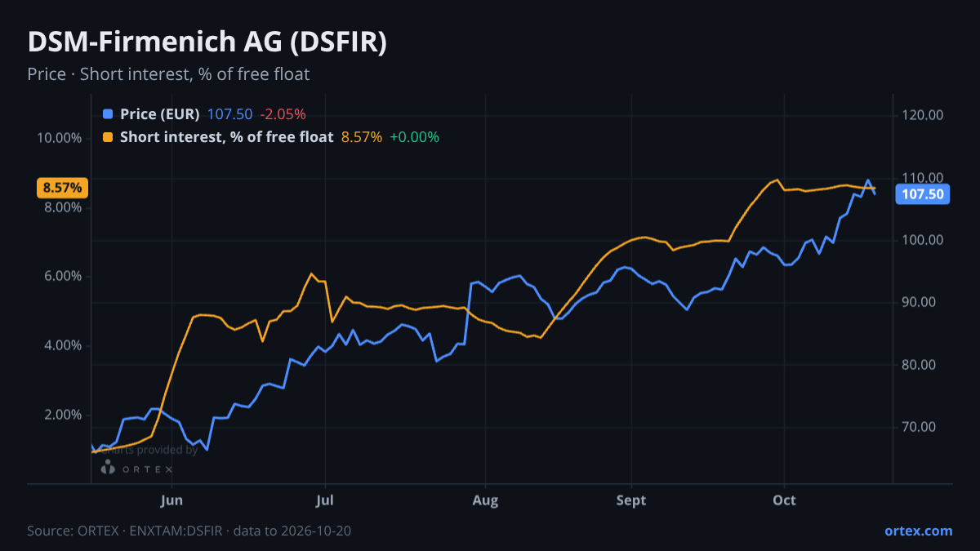Image resolution: width=980 pixels, height=551 pixels.
Task: Click the 8.57% short interest axis badge
Action: [x=63, y=188]
